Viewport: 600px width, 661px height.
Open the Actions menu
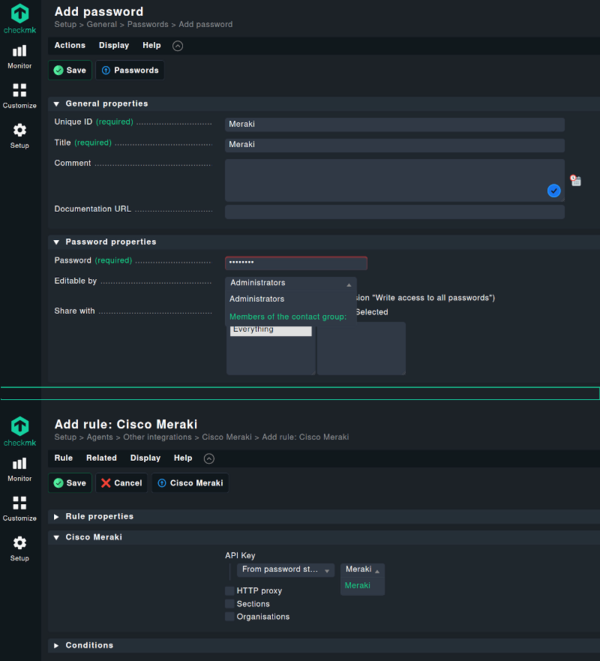click(x=69, y=45)
